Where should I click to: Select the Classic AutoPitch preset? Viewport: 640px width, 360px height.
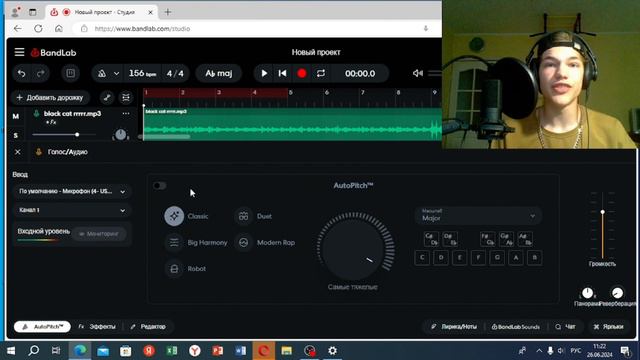point(187,216)
